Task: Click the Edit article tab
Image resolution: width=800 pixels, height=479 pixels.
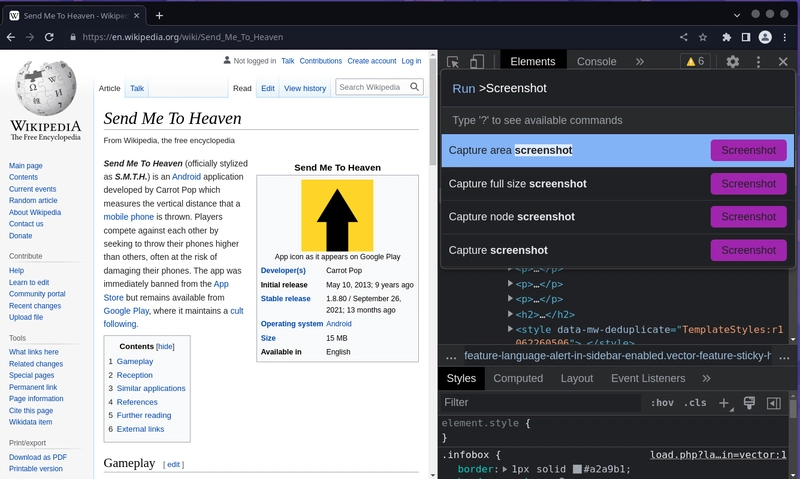Action: pyautogui.click(x=268, y=88)
